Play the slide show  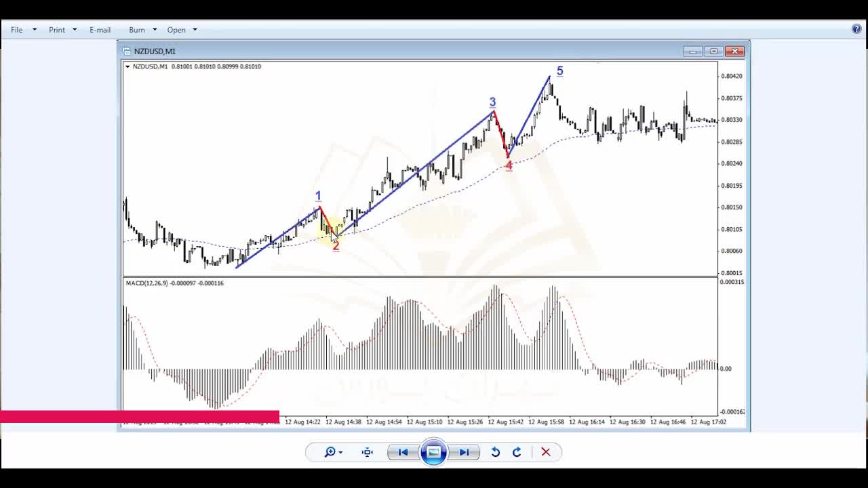433,452
